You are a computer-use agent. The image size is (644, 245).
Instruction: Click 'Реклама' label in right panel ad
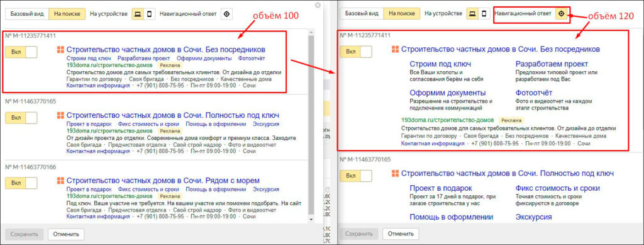click(511, 120)
